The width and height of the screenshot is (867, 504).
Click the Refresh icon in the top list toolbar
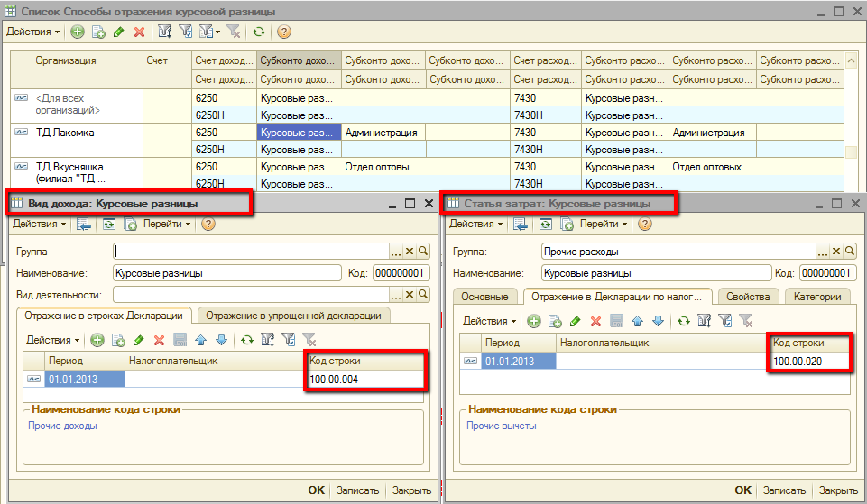[259, 32]
